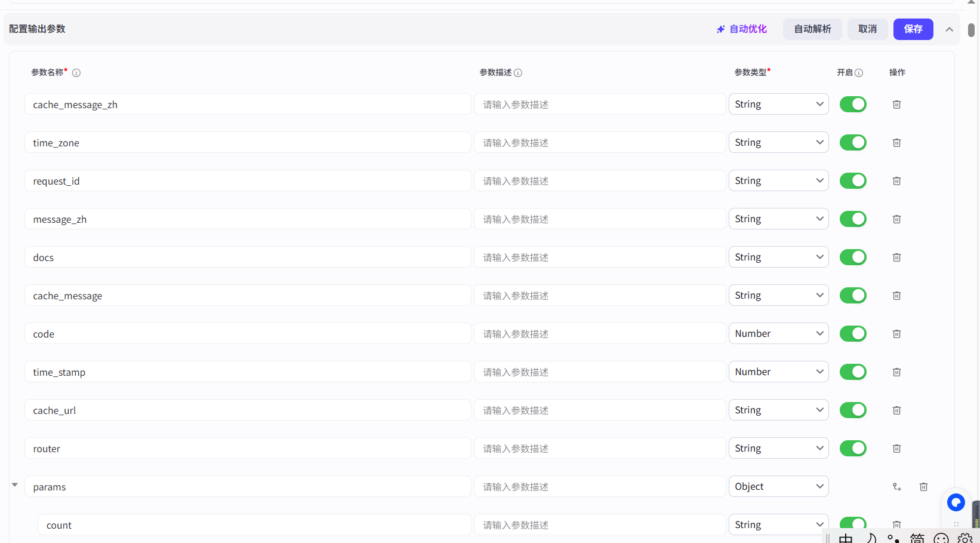
Task: Delete the time_stamp parameter row
Action: [x=896, y=372]
